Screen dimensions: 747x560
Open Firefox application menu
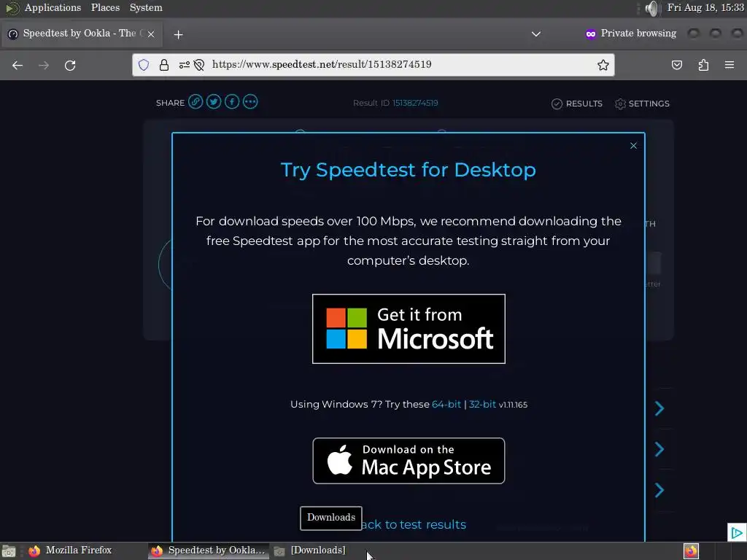pyautogui.click(x=729, y=65)
